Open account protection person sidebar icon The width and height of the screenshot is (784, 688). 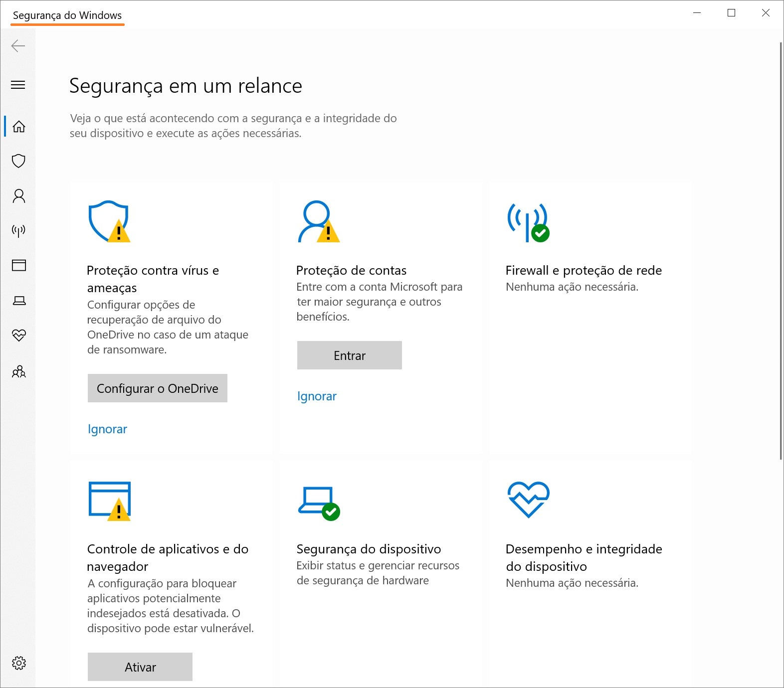point(19,196)
